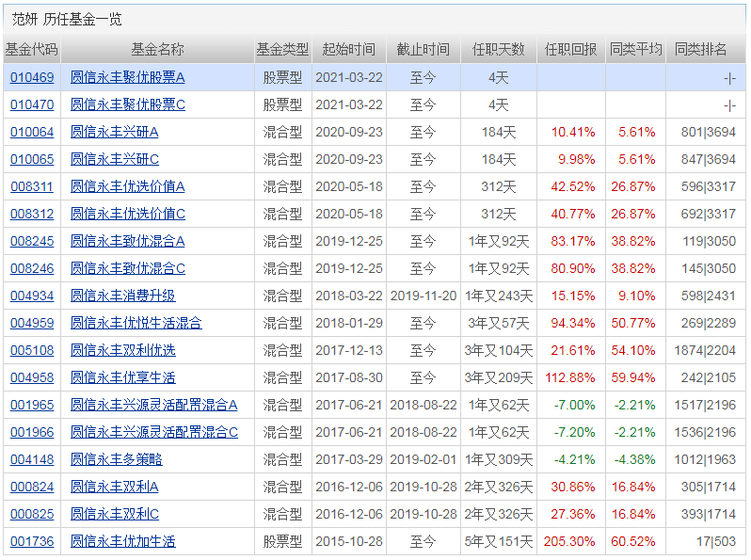The width and height of the screenshot is (751, 560).
Task: Open fund 圆信永丰致优混合C
Action: pos(128,269)
